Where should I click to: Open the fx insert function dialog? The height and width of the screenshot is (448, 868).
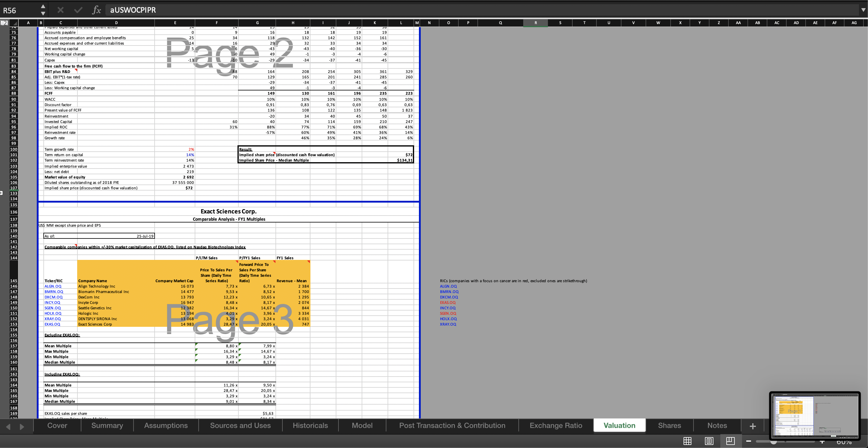(96, 10)
